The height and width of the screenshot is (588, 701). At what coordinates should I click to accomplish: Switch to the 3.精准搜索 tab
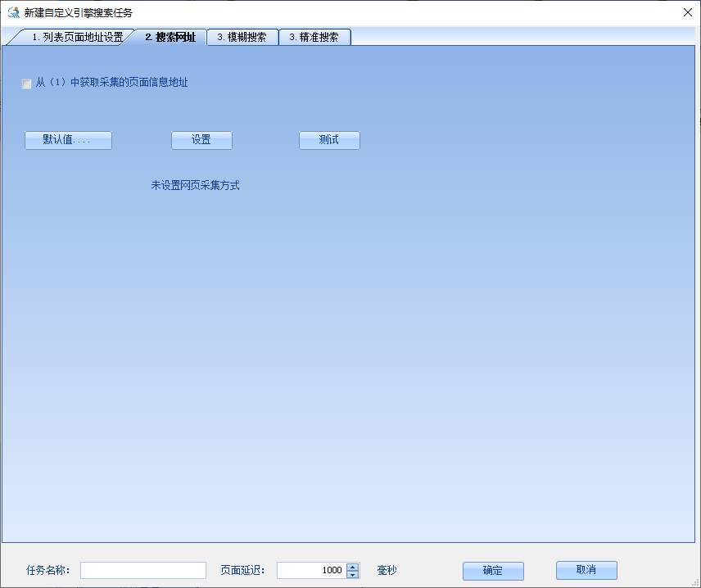click(315, 37)
